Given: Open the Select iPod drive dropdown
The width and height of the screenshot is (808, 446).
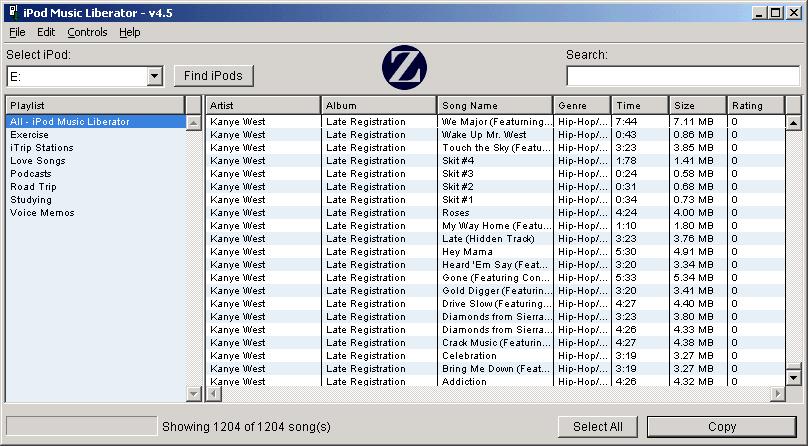Looking at the screenshot, I should [154, 76].
